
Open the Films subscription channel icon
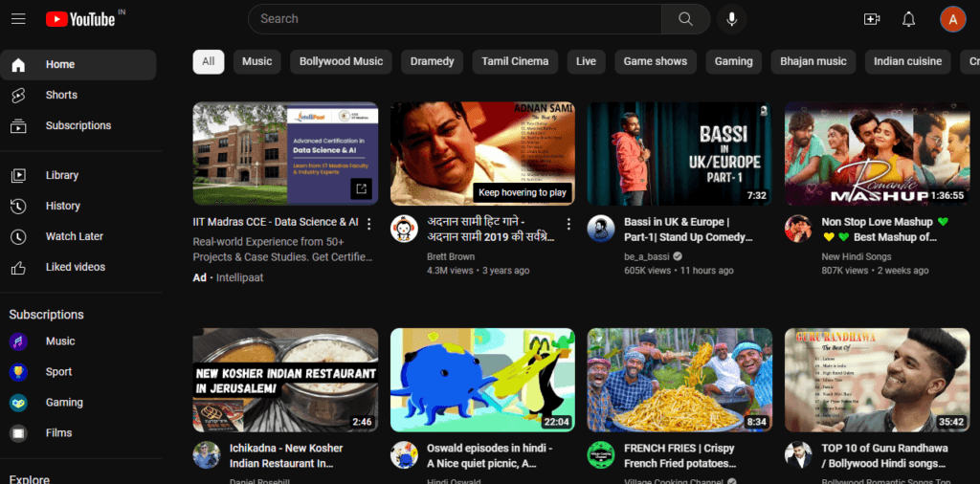pyautogui.click(x=18, y=433)
